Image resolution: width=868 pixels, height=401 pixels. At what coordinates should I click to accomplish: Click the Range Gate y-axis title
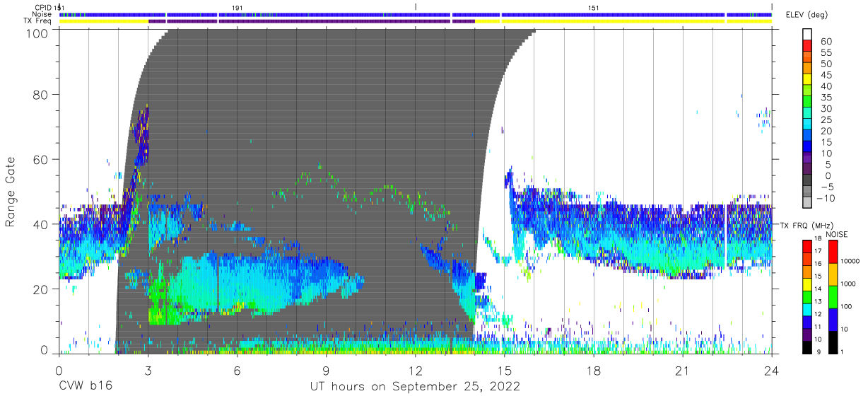[x=11, y=192]
